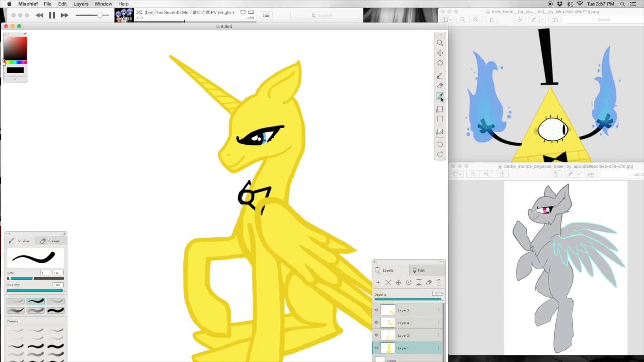The image size is (644, 362).
Task: Click the layer Opacity slider bar
Action: point(408,299)
